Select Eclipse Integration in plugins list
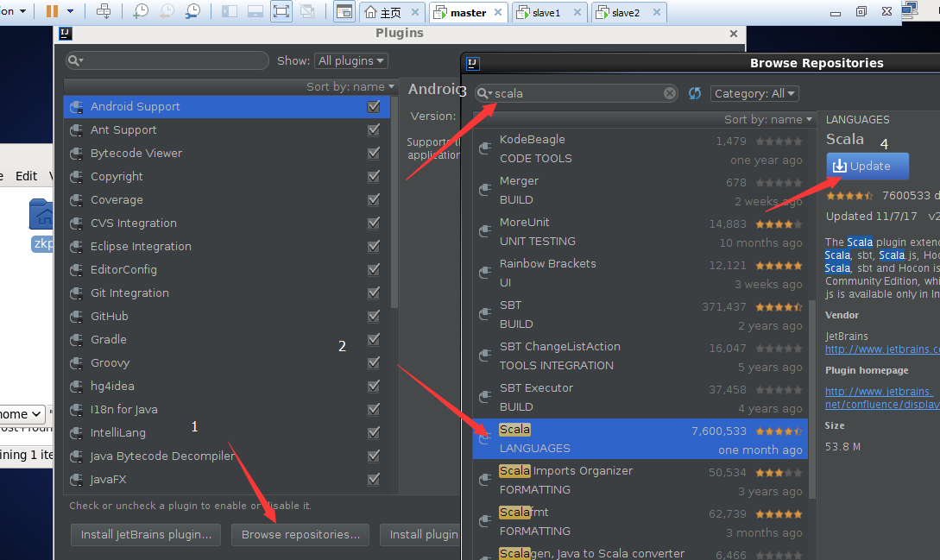This screenshot has height=560, width=940. tap(227, 247)
